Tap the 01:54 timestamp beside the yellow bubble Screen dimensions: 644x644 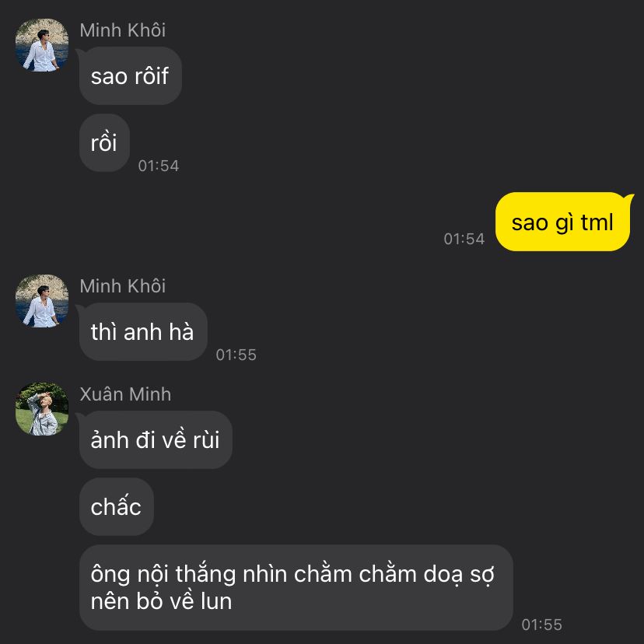pos(464,239)
